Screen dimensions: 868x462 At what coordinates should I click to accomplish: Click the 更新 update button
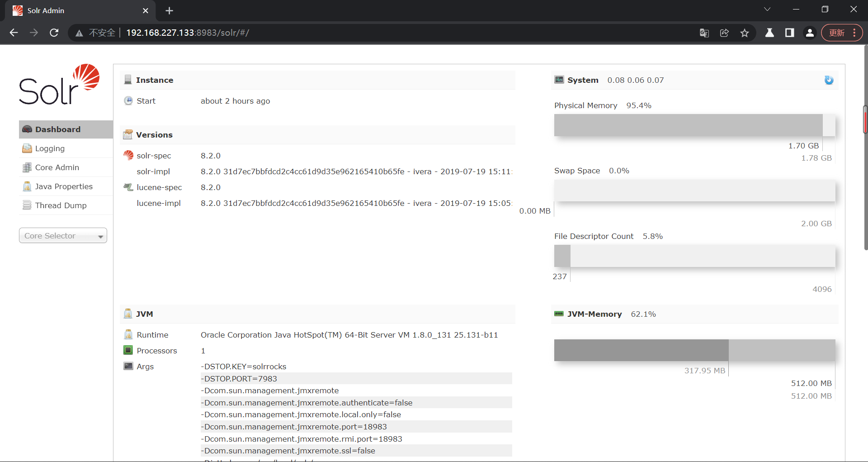(837, 33)
